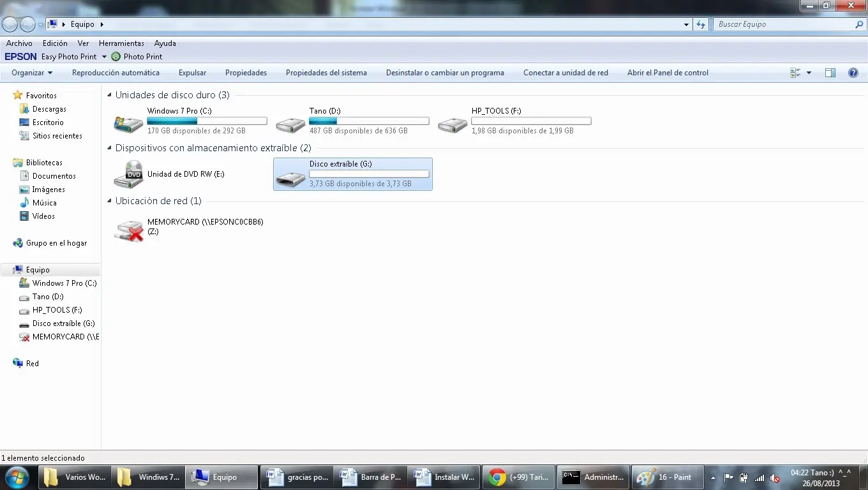This screenshot has height=490, width=868.
Task: Click the Red network icon in sidebar
Action: coord(18,363)
